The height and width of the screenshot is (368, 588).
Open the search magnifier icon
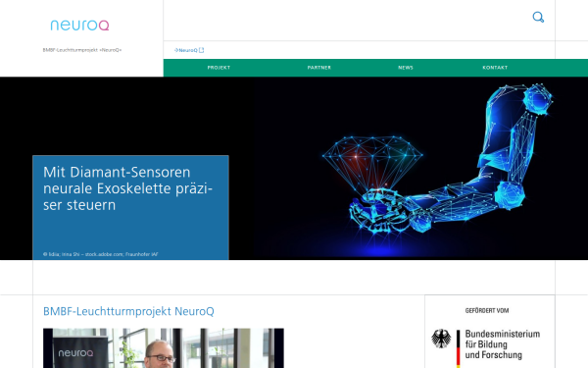[538, 18]
